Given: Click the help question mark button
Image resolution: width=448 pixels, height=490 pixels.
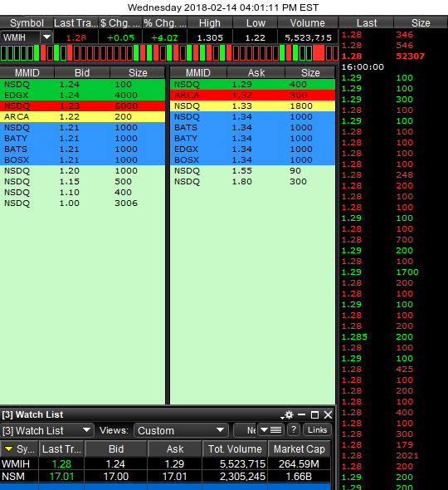Looking at the screenshot, I should pyautogui.click(x=294, y=429).
